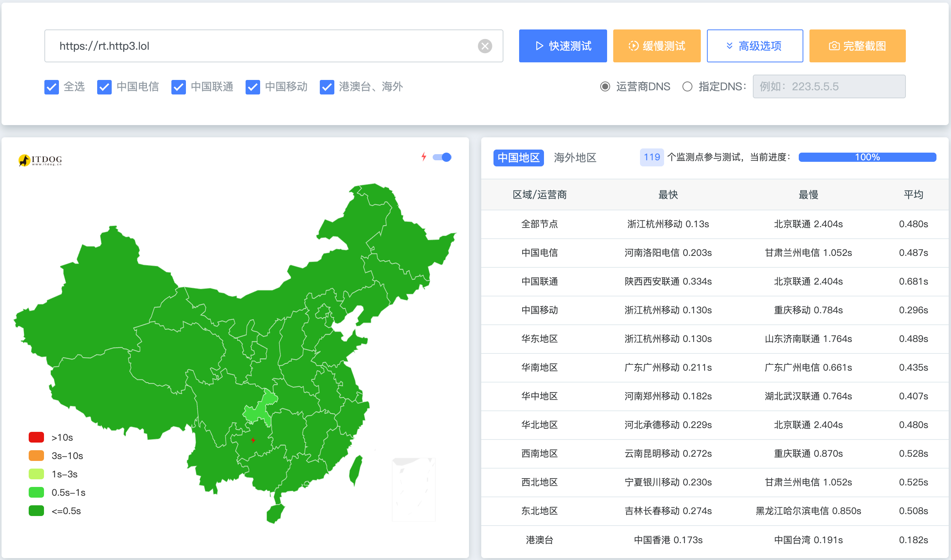Image resolution: width=951 pixels, height=560 pixels.
Task: Flip the map animation toggle switch
Action: pyautogui.click(x=442, y=157)
